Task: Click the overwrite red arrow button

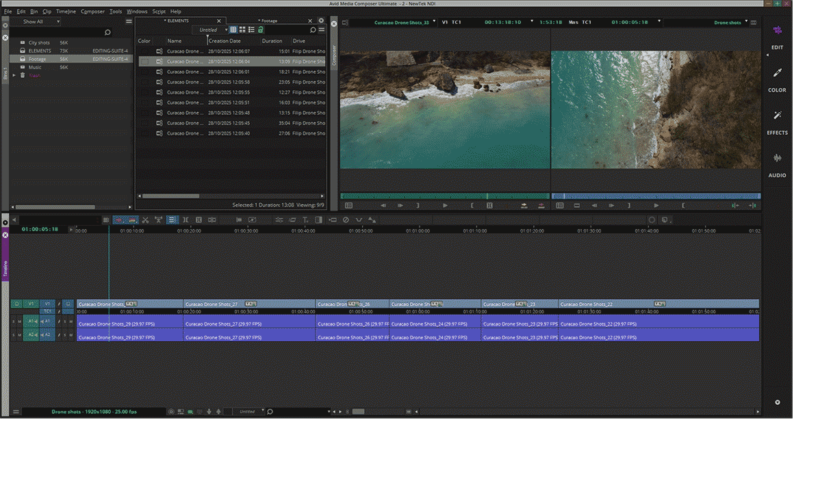Action: click(541, 205)
